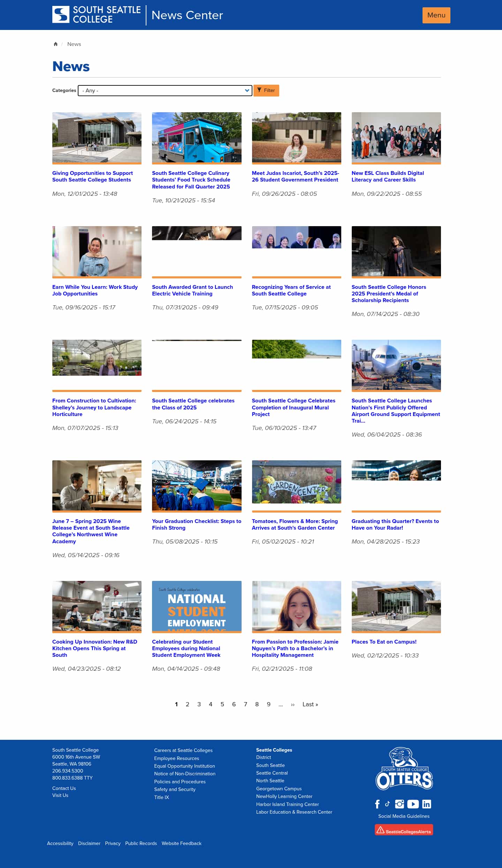Open President's Medal Scholarship Recipients article
The image size is (502, 868).
pos(389,293)
